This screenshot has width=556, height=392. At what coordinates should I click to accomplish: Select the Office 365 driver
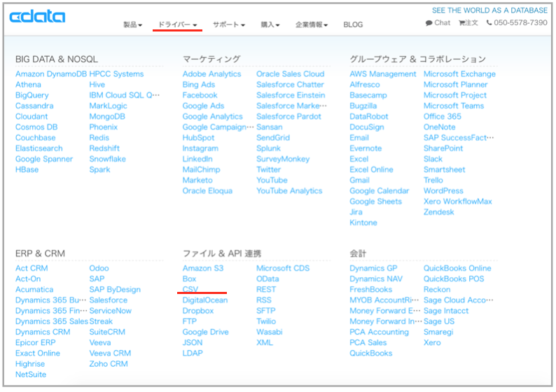[x=442, y=116]
